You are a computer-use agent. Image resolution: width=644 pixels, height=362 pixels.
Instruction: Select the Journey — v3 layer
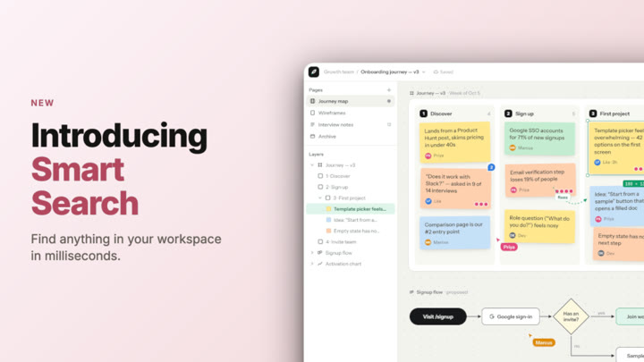(x=340, y=165)
